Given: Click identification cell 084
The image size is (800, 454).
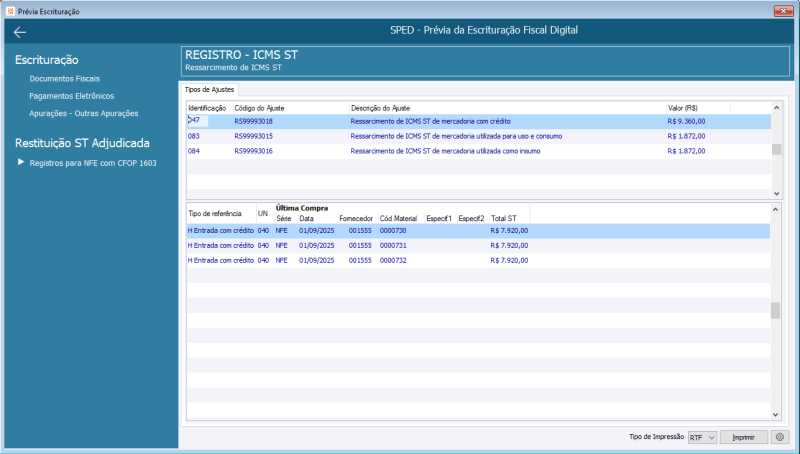Looking at the screenshot, I should point(194,151).
